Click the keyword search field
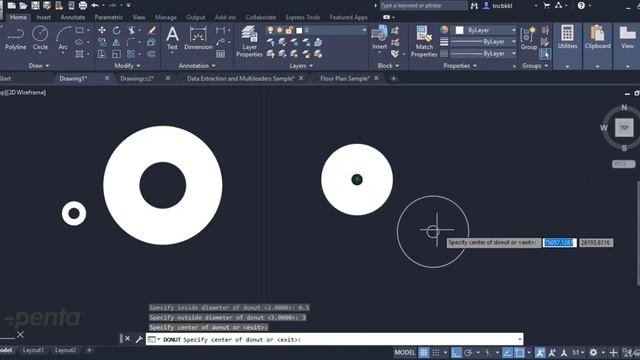640x360 pixels. 424,6
